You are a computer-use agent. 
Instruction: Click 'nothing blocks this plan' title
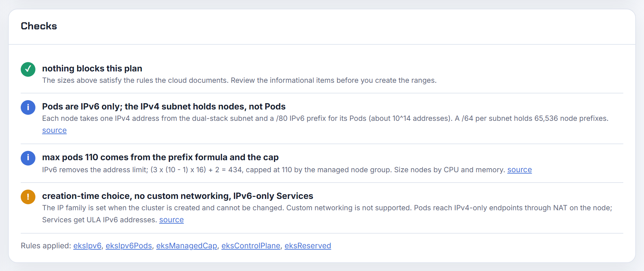tap(92, 68)
